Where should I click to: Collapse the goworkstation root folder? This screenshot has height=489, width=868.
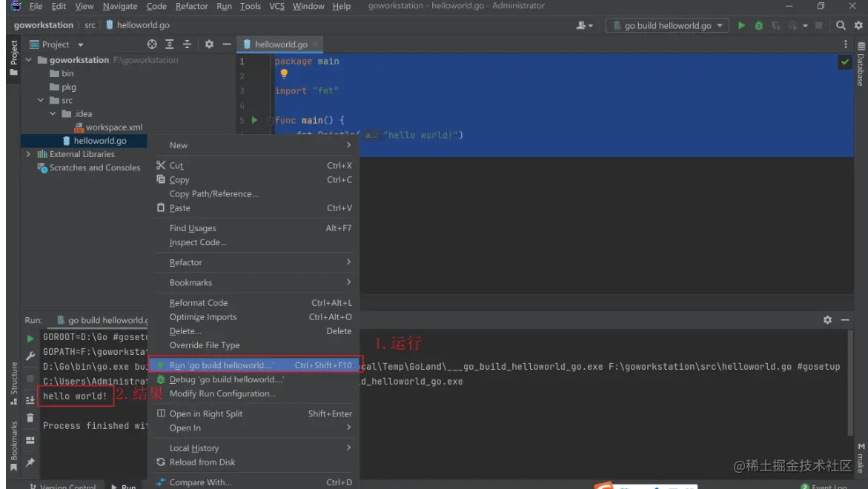[x=29, y=60]
